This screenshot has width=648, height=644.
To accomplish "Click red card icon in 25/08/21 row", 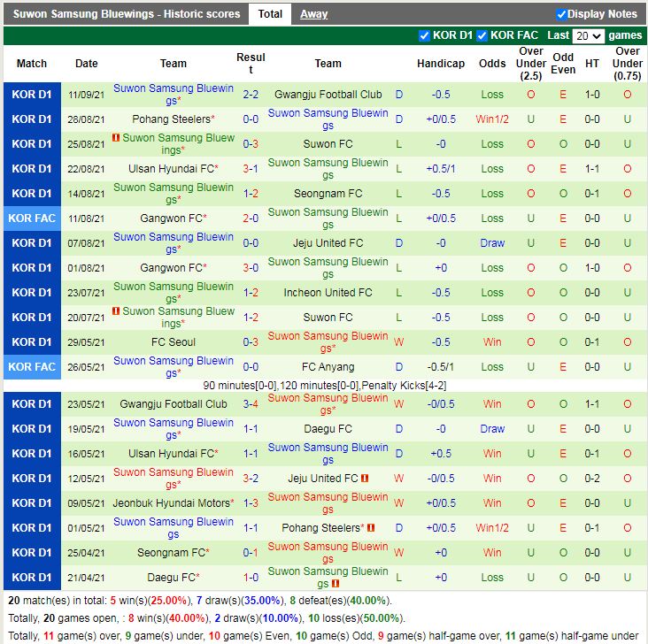I will point(116,138).
